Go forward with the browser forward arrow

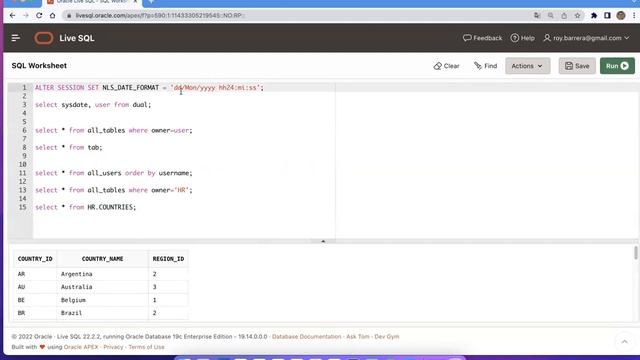[26, 16]
